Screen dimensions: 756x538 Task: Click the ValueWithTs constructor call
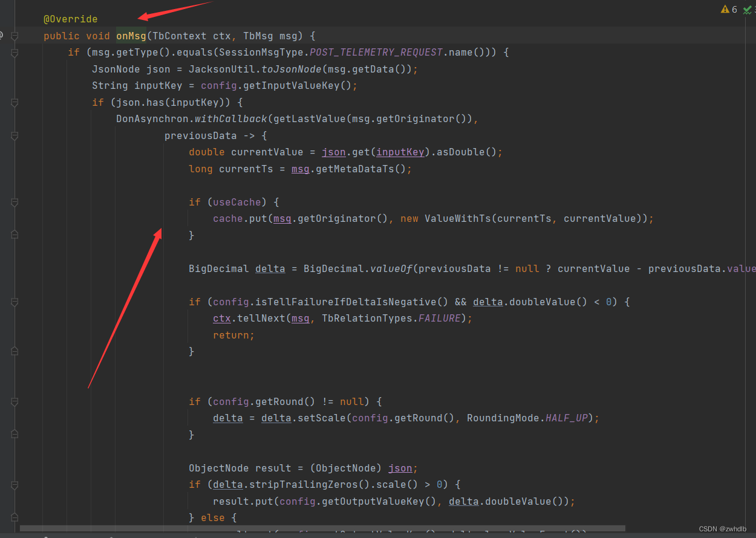coord(458,219)
